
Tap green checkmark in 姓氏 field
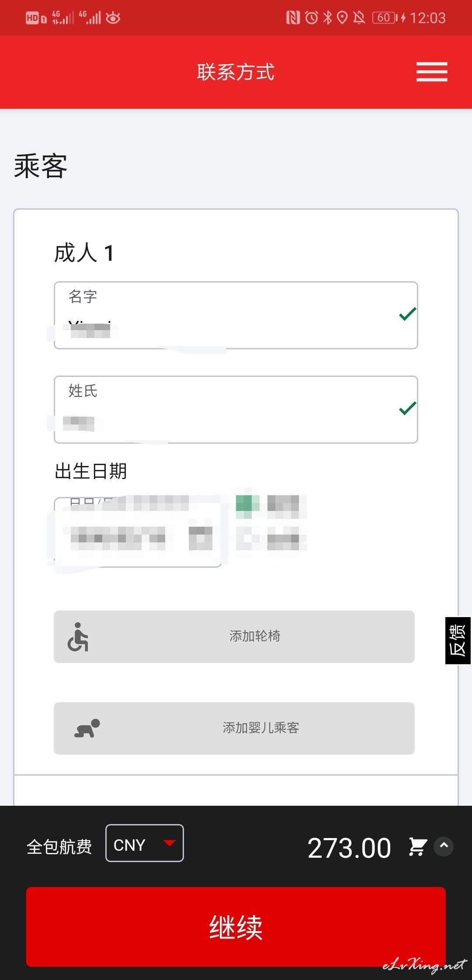[x=407, y=408]
